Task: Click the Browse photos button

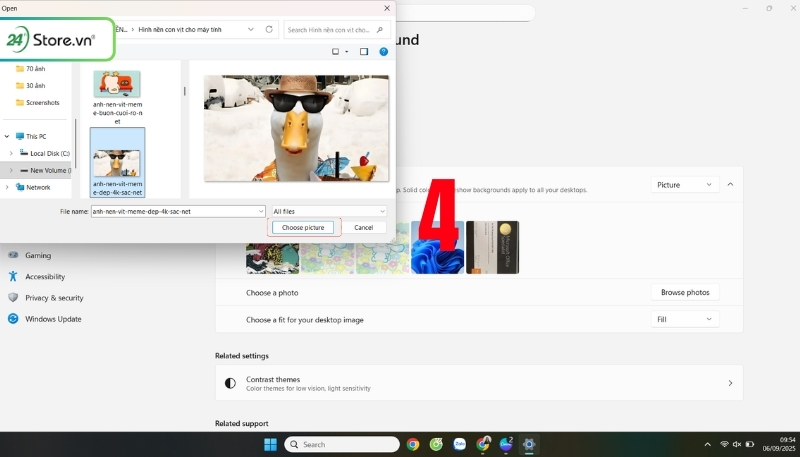Action: coord(685,292)
